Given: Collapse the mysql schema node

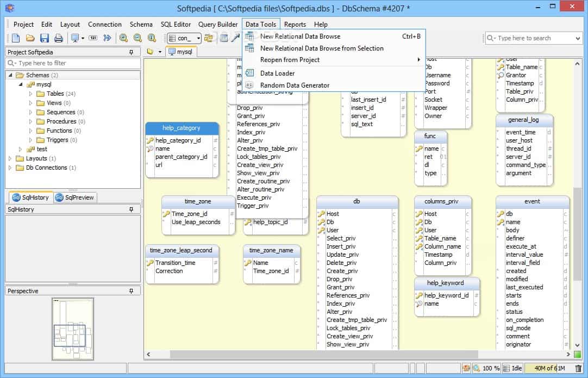Looking at the screenshot, I should [21, 84].
